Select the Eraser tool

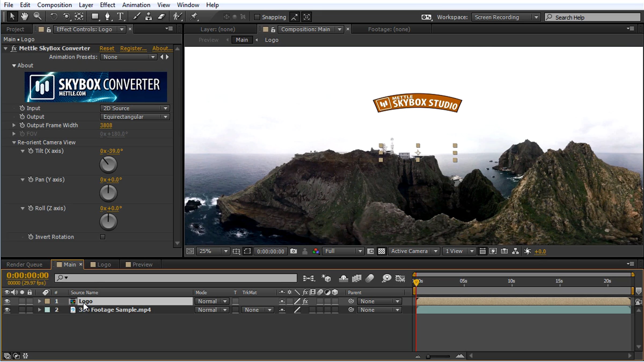coord(161,17)
